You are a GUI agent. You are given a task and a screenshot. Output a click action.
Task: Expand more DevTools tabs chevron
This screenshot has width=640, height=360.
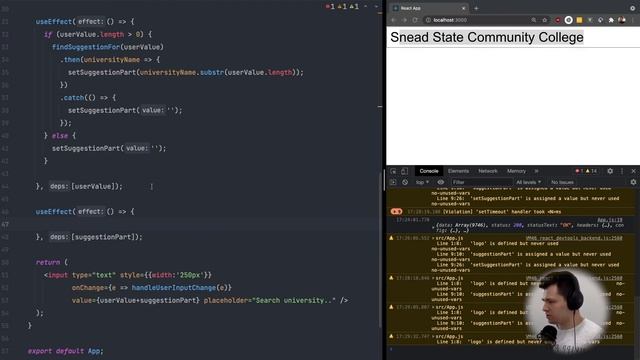pyautogui.click(x=537, y=171)
